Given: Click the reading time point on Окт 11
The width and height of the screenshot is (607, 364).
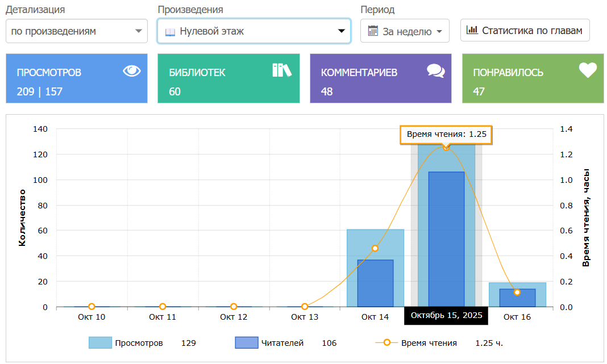Looking at the screenshot, I should pos(163,307).
